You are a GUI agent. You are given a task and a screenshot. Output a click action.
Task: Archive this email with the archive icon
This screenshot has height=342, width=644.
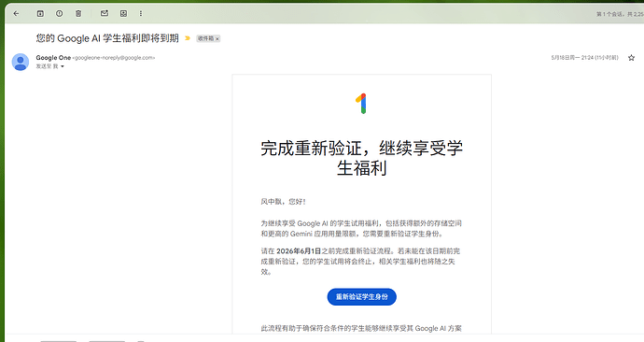pos(40,14)
